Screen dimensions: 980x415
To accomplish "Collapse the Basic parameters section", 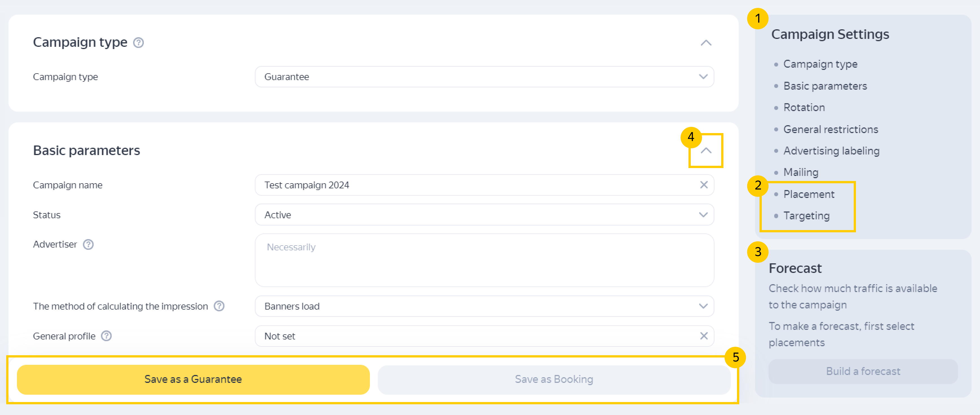I will (706, 151).
